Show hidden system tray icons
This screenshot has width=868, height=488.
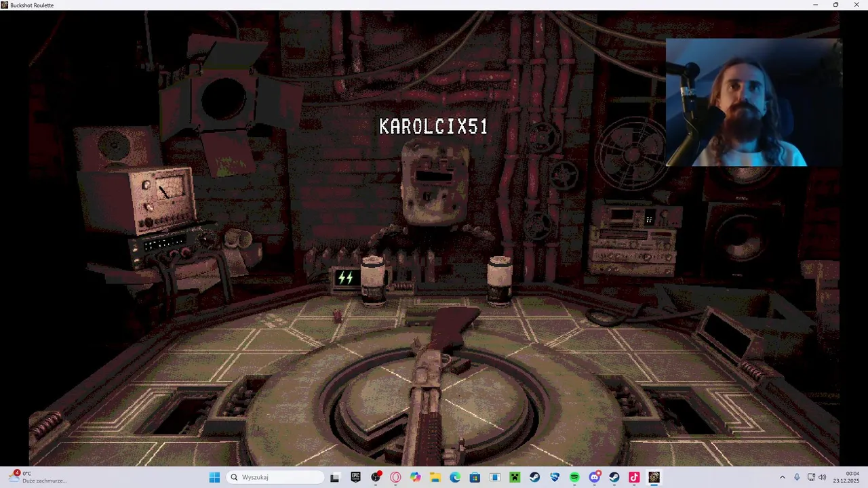tap(782, 477)
